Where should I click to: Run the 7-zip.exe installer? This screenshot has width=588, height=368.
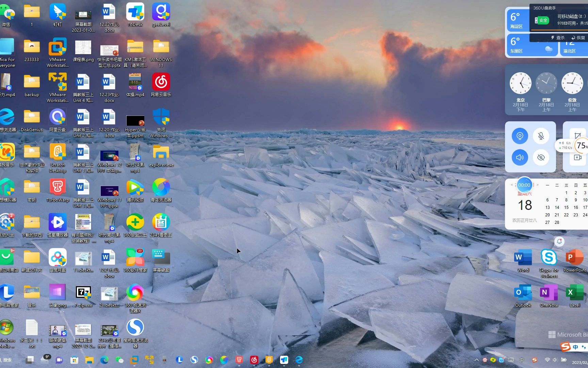click(x=83, y=292)
